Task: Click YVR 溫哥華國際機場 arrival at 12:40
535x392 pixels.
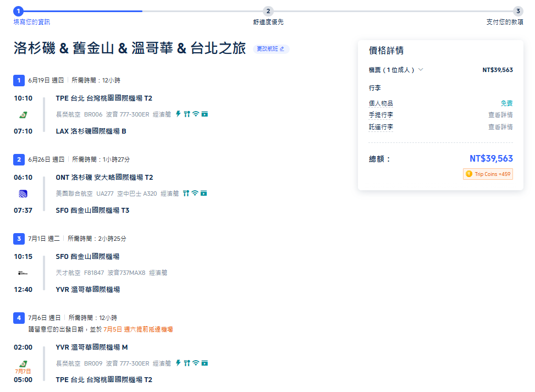Action: (x=87, y=289)
